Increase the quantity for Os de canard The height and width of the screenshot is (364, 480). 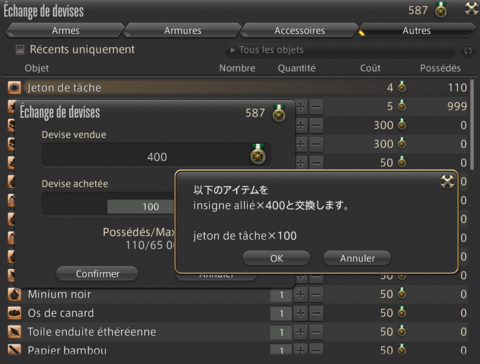tap(300, 313)
